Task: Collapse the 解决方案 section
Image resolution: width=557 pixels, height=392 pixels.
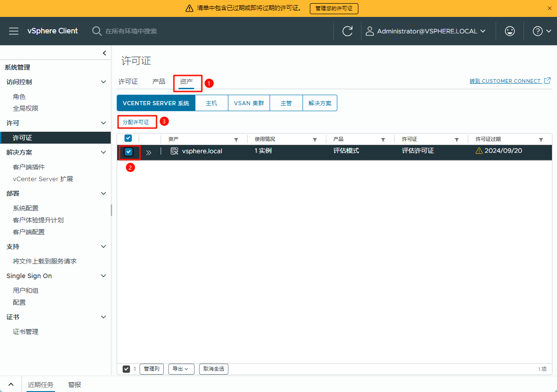Action: pos(103,152)
